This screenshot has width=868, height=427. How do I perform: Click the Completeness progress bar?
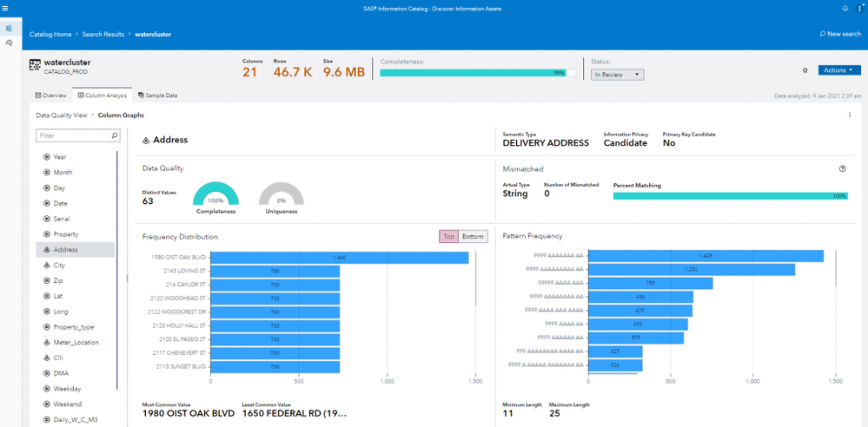click(477, 73)
